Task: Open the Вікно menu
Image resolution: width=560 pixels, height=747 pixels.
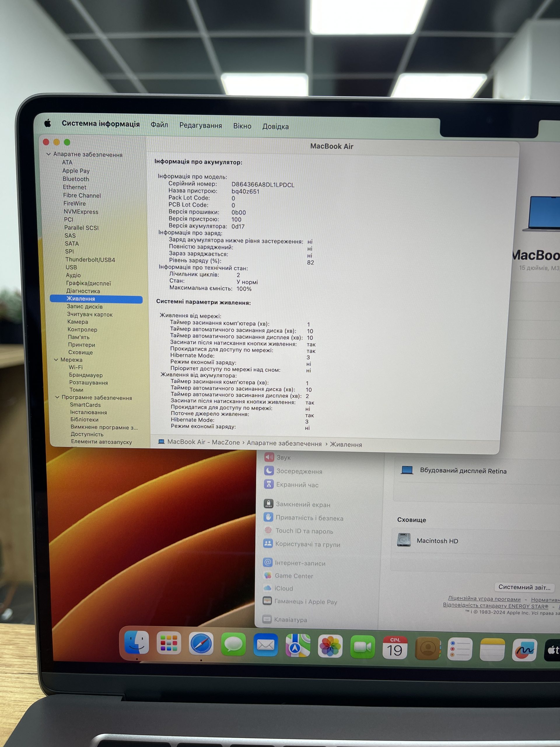Action: coord(242,126)
